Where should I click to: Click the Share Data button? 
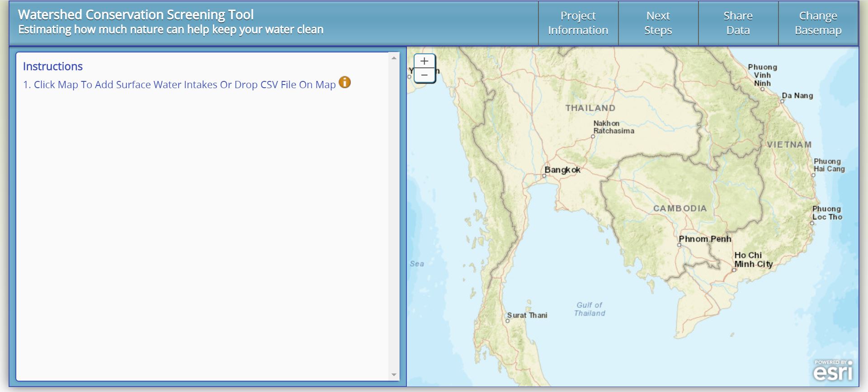pos(738,23)
